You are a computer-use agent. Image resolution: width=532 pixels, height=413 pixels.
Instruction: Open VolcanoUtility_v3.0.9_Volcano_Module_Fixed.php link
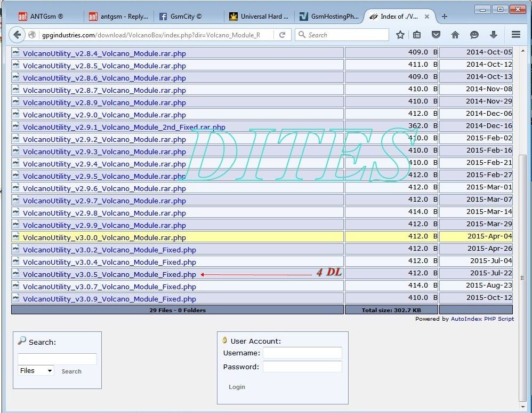(109, 299)
